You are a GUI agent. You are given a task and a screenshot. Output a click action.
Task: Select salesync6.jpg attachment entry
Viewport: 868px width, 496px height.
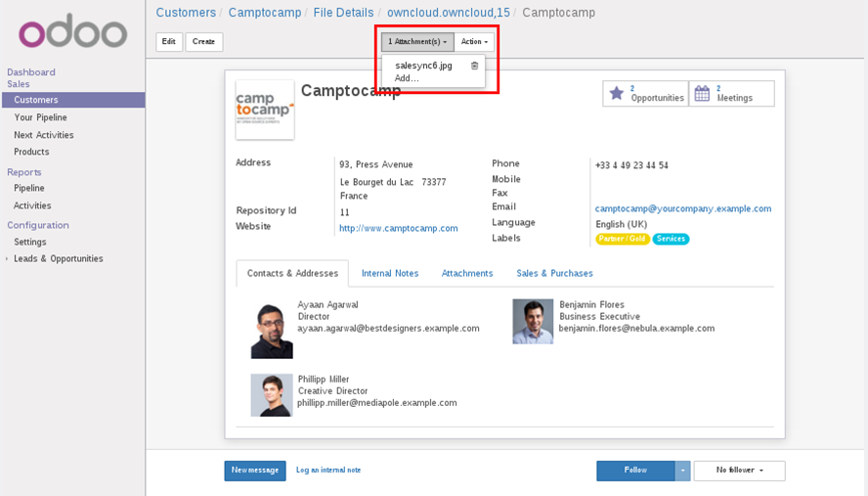coord(423,66)
